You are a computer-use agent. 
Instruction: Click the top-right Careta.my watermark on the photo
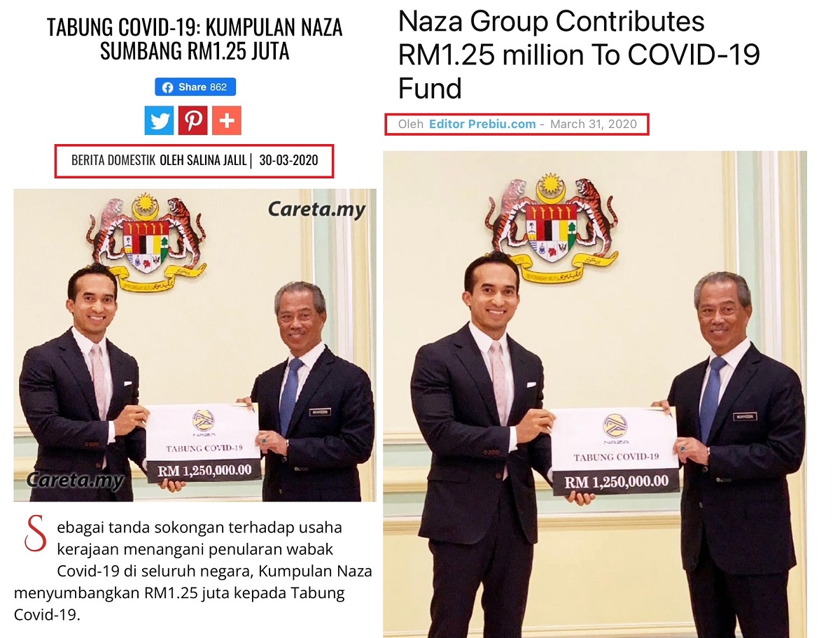316,208
